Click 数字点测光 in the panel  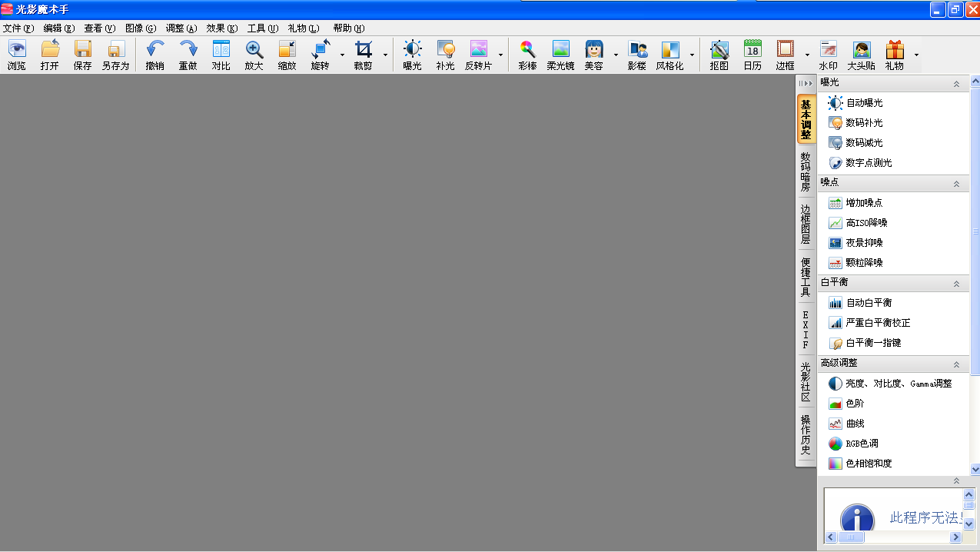pyautogui.click(x=860, y=163)
